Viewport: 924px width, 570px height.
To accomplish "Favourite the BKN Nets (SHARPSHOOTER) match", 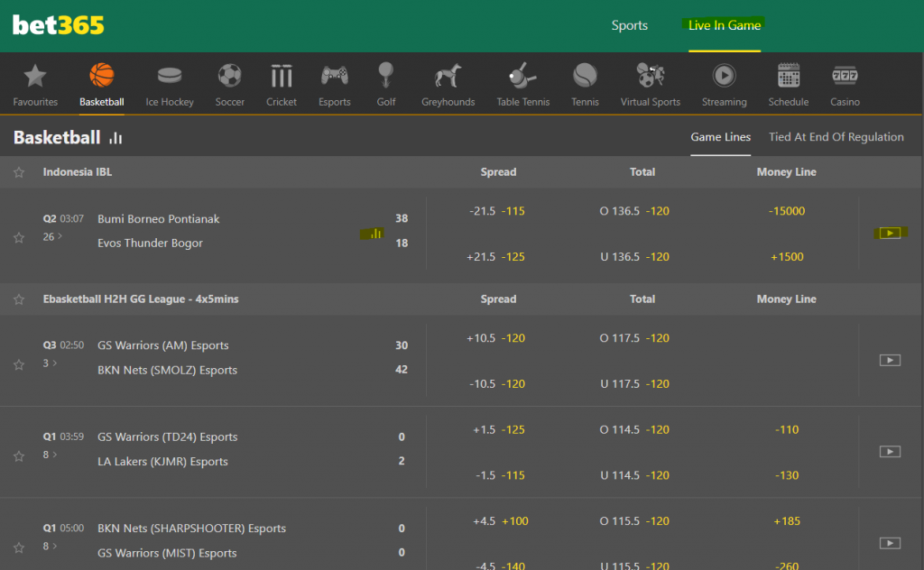I will 19,547.
